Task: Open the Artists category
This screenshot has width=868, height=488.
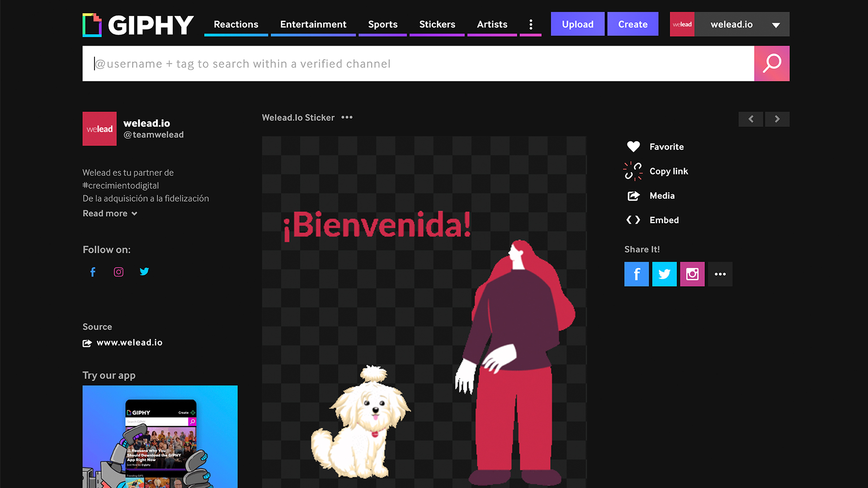Action: click(492, 24)
